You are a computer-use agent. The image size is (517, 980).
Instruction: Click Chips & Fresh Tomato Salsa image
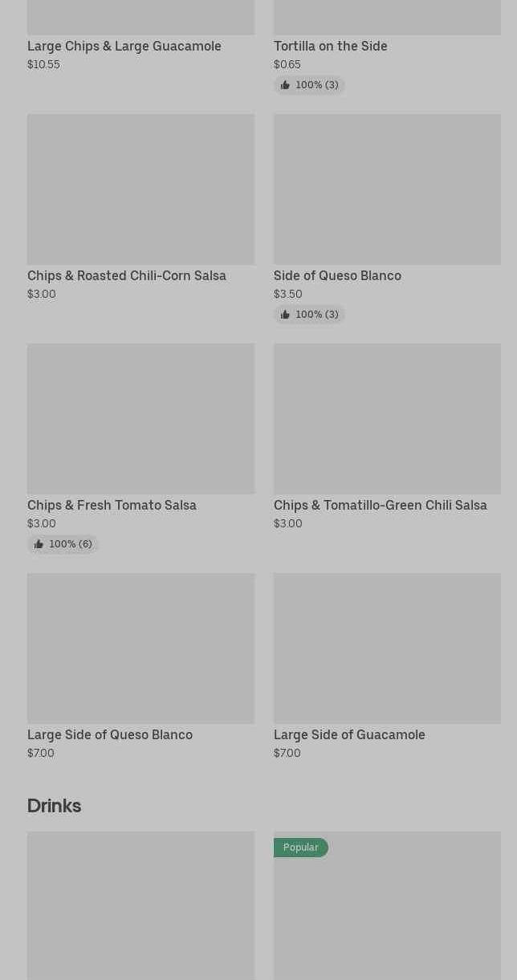tap(140, 419)
